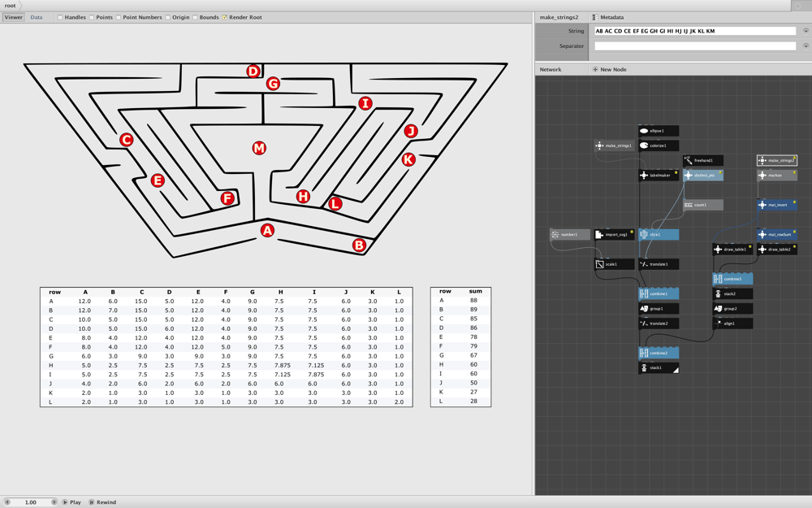
Task: Select the group1 node
Action: (x=659, y=308)
